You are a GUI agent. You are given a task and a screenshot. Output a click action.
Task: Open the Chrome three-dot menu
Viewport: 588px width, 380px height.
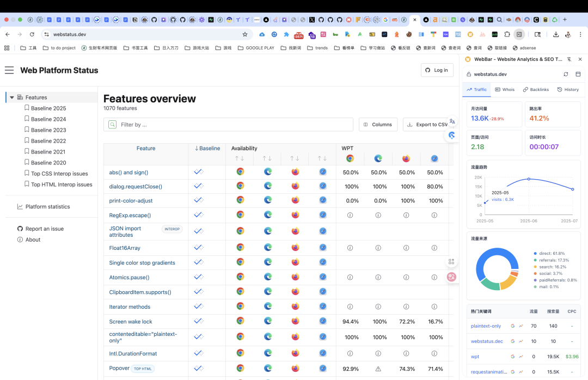click(580, 34)
